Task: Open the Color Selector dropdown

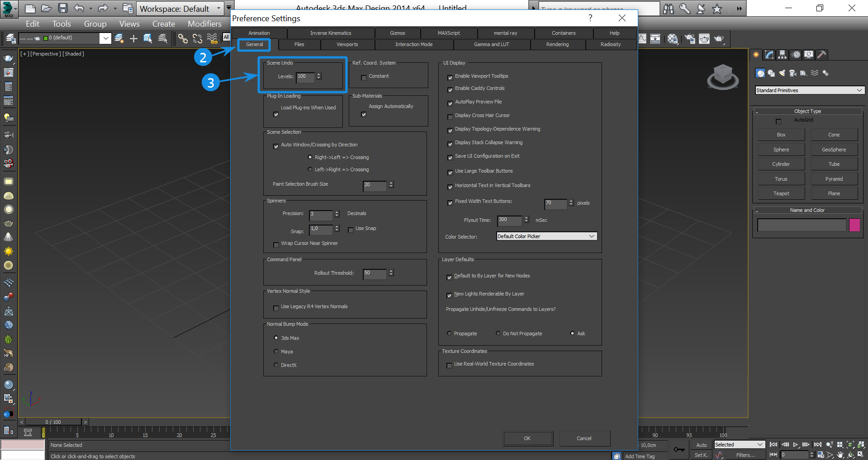Action: coord(546,236)
